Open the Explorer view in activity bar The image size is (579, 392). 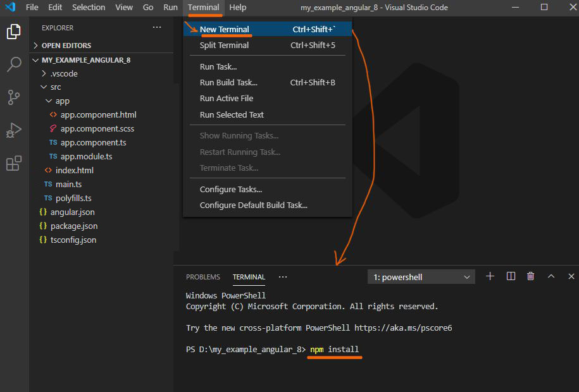(13, 31)
